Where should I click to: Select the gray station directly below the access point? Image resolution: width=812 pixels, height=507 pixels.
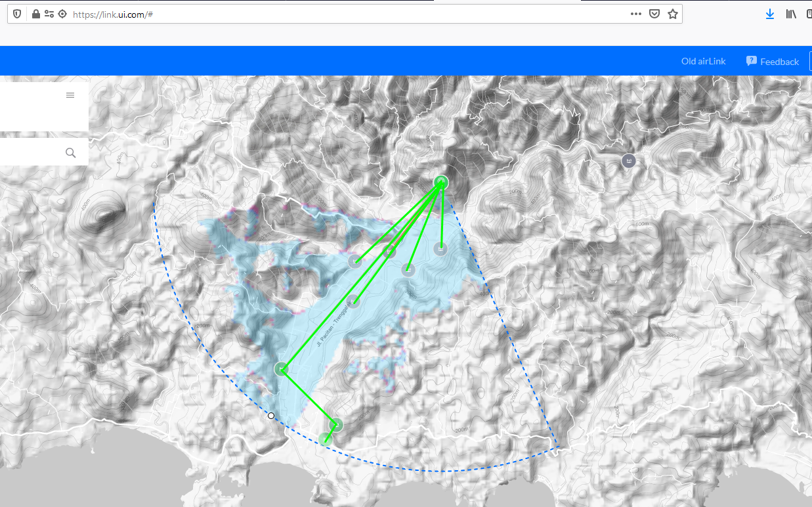[x=440, y=249]
